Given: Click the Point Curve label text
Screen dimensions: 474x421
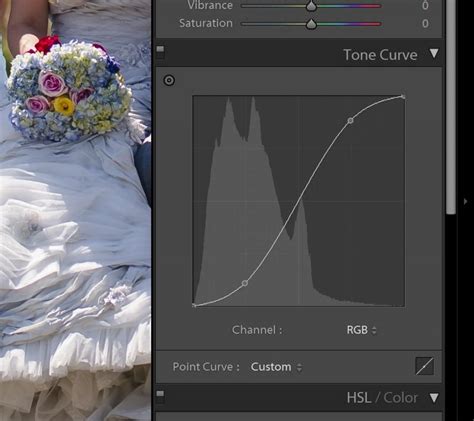Looking at the screenshot, I should (x=206, y=367).
